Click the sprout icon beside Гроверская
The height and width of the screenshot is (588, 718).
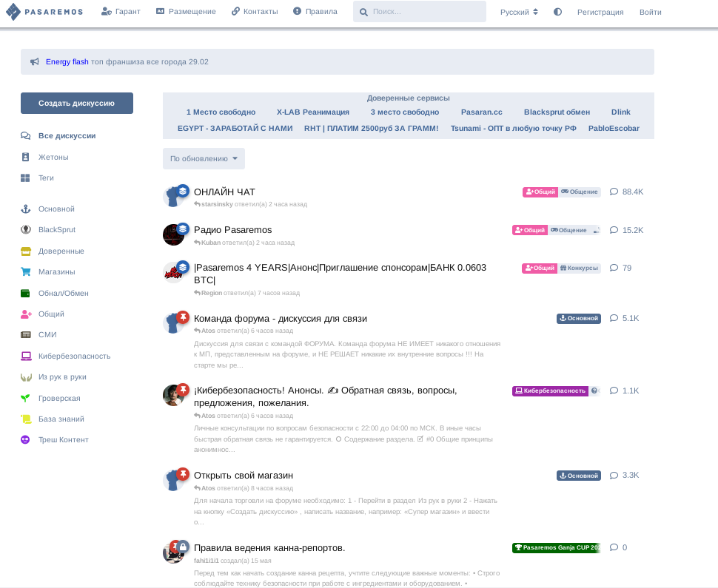coord(25,398)
